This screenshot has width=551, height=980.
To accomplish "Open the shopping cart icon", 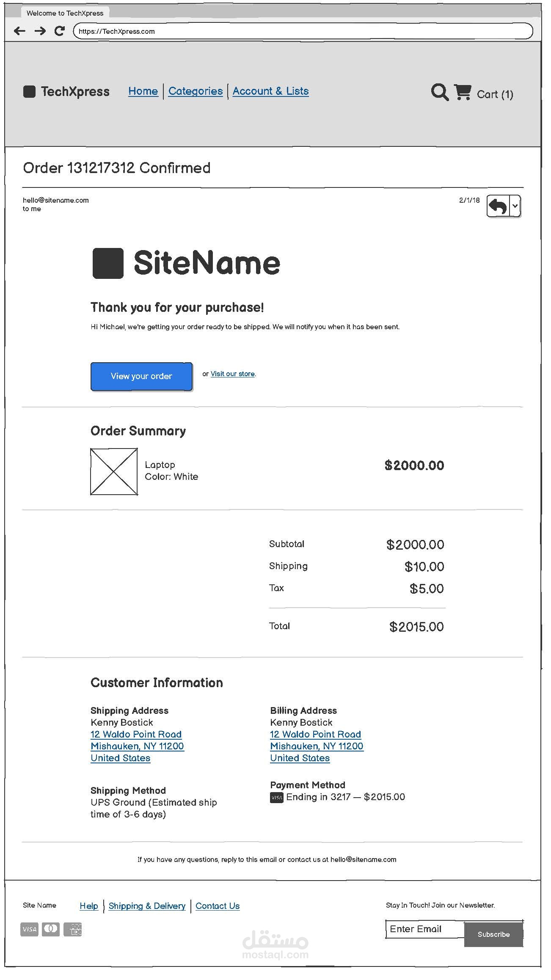I will [463, 92].
